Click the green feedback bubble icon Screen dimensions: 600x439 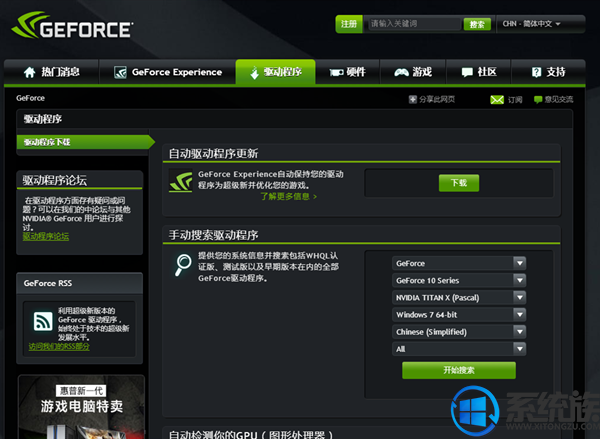coord(538,100)
